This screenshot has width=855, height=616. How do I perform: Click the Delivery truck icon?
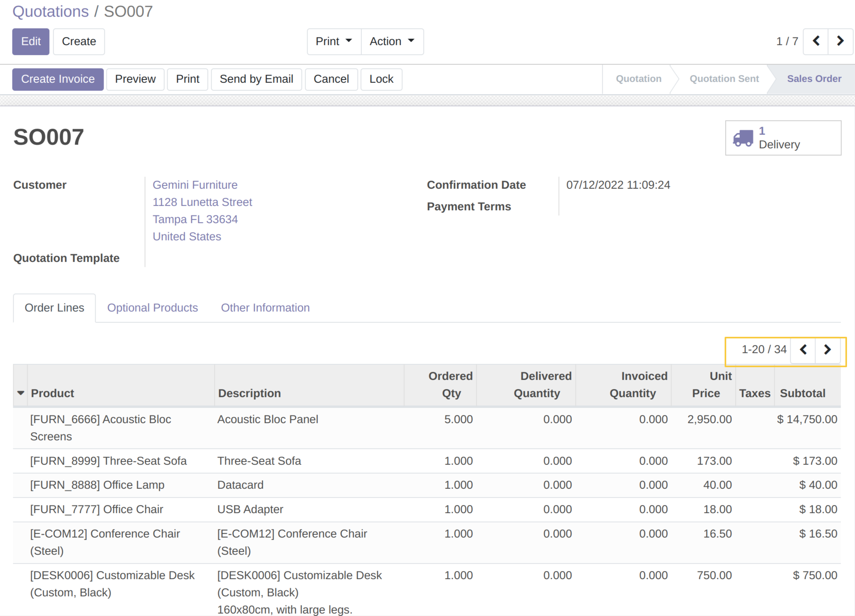(743, 138)
